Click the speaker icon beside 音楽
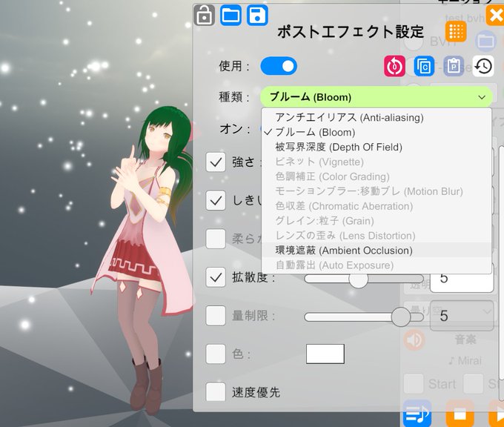This screenshot has width=504, height=427. click(x=414, y=340)
